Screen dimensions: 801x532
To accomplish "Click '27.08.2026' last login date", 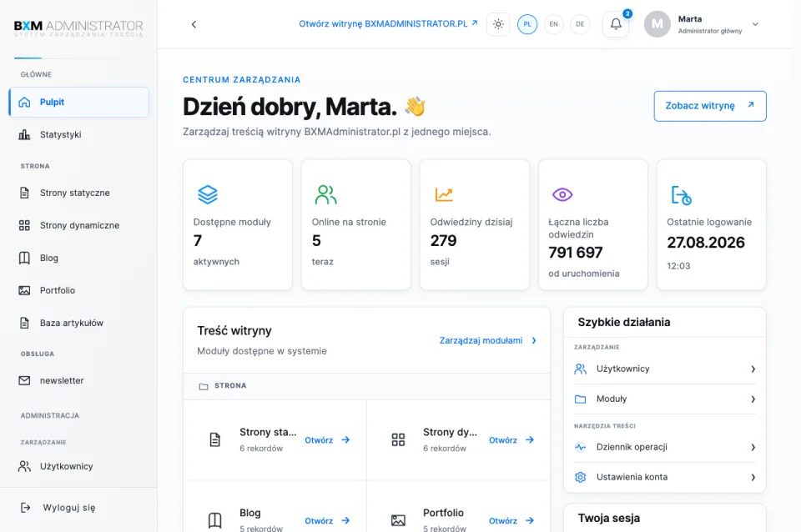I will (706, 243).
